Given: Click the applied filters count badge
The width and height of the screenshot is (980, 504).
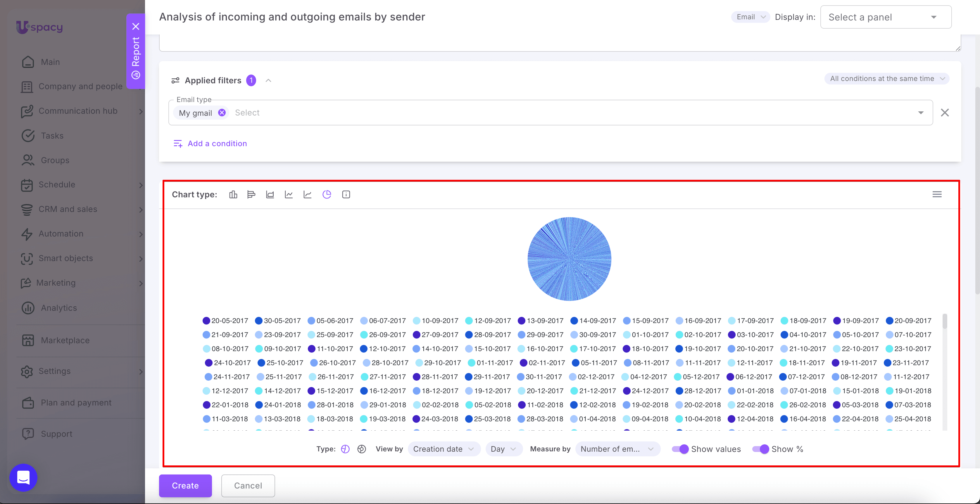Looking at the screenshot, I should (x=251, y=80).
